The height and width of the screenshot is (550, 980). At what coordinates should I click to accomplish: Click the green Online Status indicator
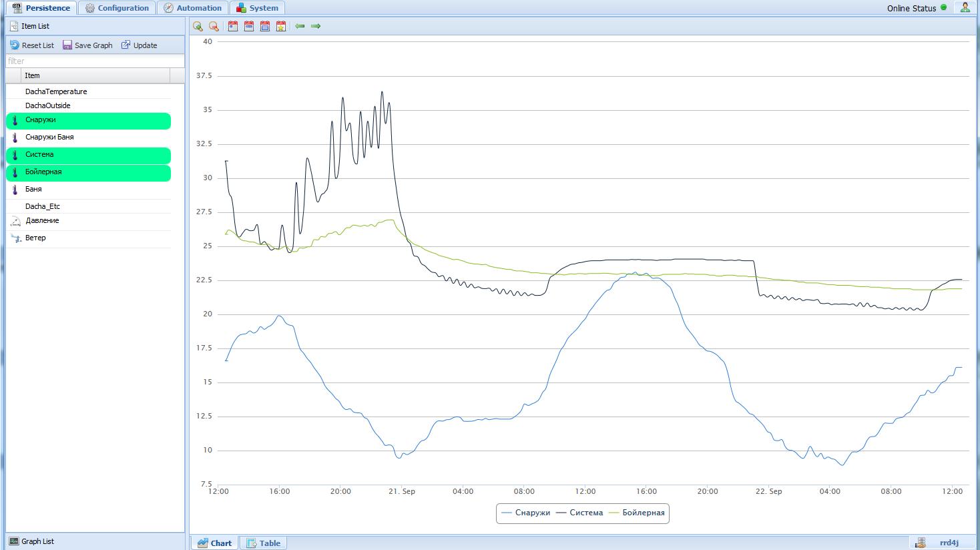[944, 8]
